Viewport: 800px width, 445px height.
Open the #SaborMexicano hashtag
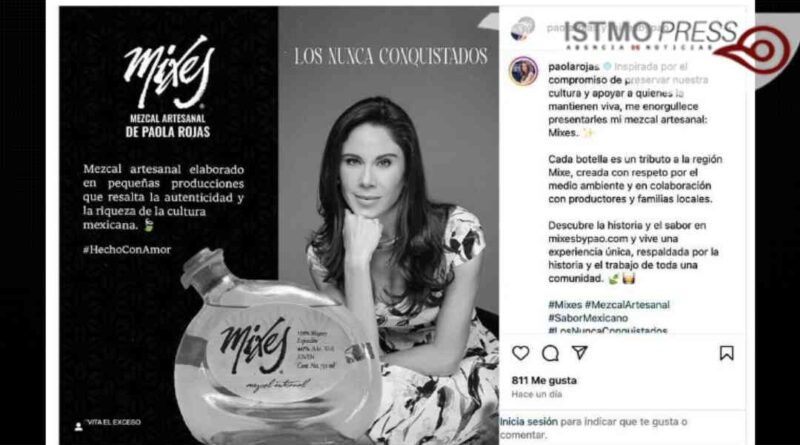tap(588, 318)
